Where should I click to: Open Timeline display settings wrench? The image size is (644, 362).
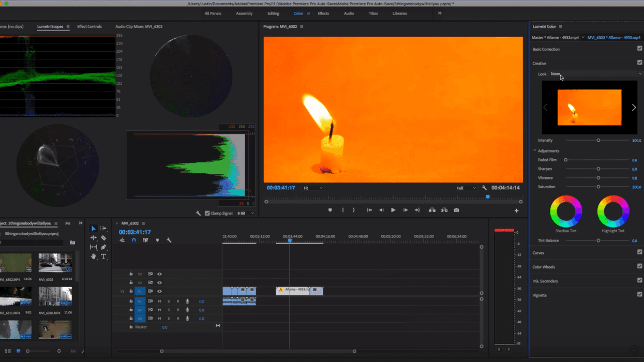[x=169, y=240]
